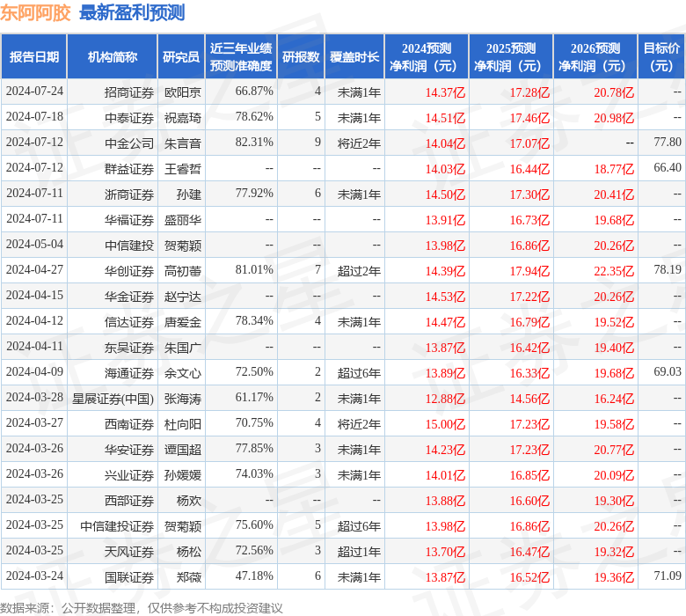Click the 2025预测净利润 column header
This screenshot has width=686, height=616.
[511, 57]
